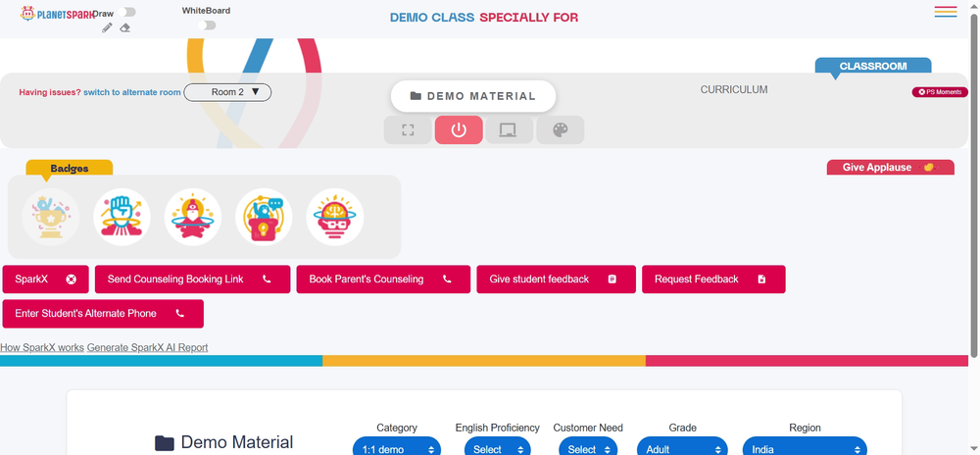
Task: Open the Grade Adult dropdown
Action: click(682, 448)
